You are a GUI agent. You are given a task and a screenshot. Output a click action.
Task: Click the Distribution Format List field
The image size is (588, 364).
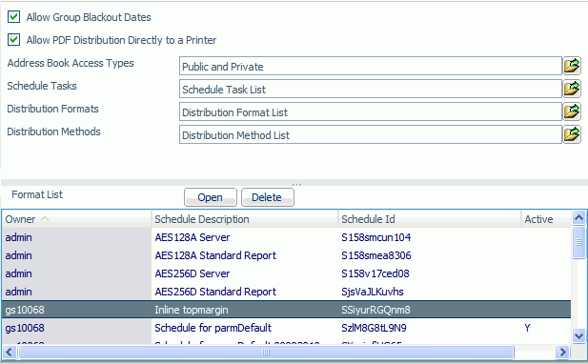coord(371,112)
